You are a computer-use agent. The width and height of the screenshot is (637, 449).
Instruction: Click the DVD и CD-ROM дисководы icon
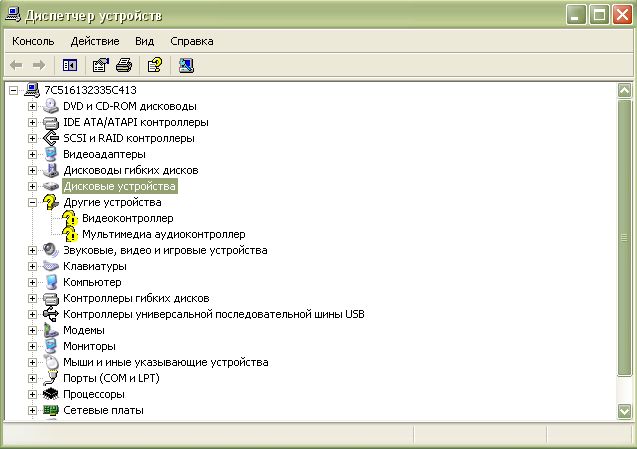click(x=51, y=106)
